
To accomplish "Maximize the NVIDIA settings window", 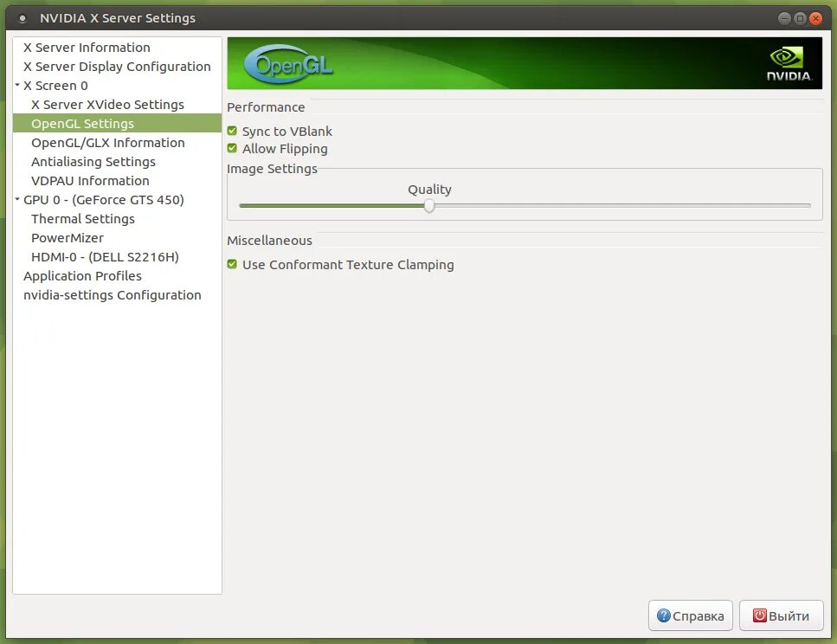I will coord(800,19).
